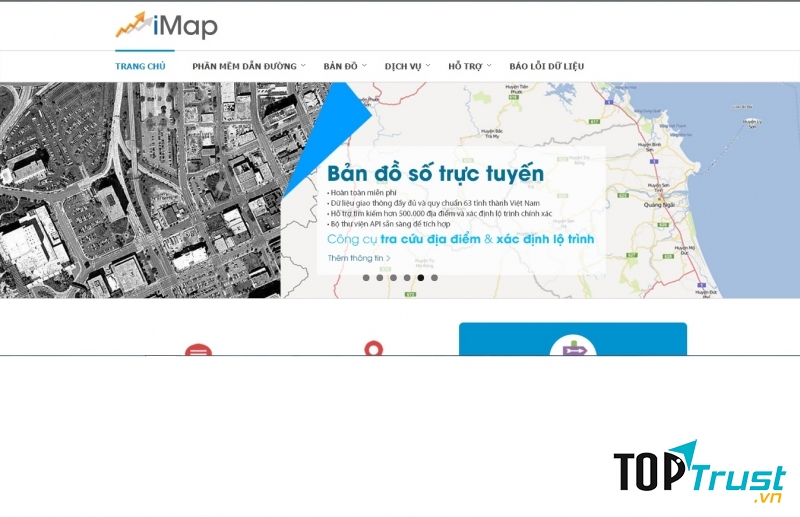Open the Phần Mềm Dẫn Đường menu
The image size is (800, 517).
click(244, 66)
